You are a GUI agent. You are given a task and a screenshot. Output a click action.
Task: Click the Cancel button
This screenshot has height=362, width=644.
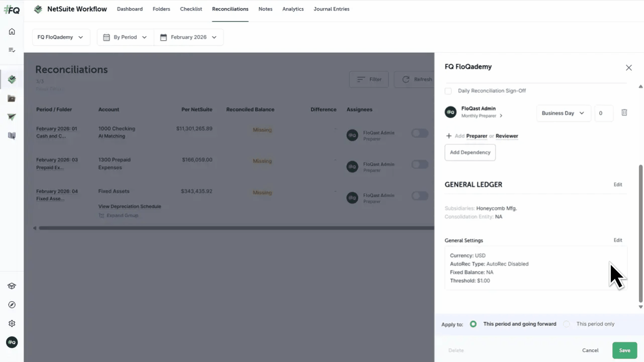pyautogui.click(x=590, y=350)
